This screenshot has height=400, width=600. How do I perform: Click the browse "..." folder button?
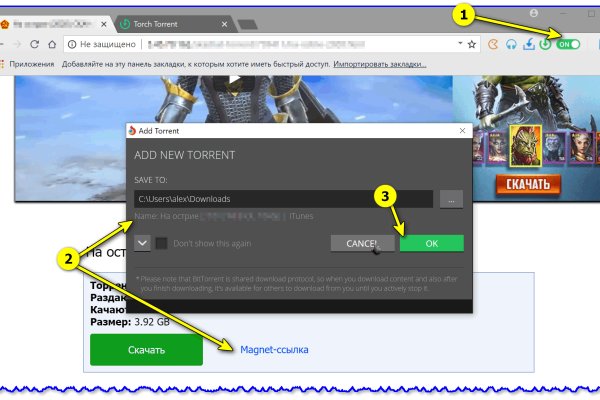click(451, 199)
